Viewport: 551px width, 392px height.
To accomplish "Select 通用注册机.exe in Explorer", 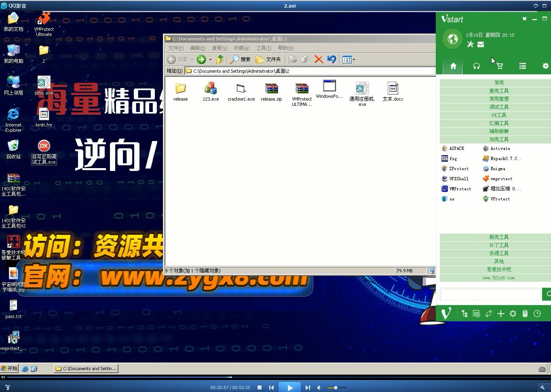I will pyautogui.click(x=362, y=94).
